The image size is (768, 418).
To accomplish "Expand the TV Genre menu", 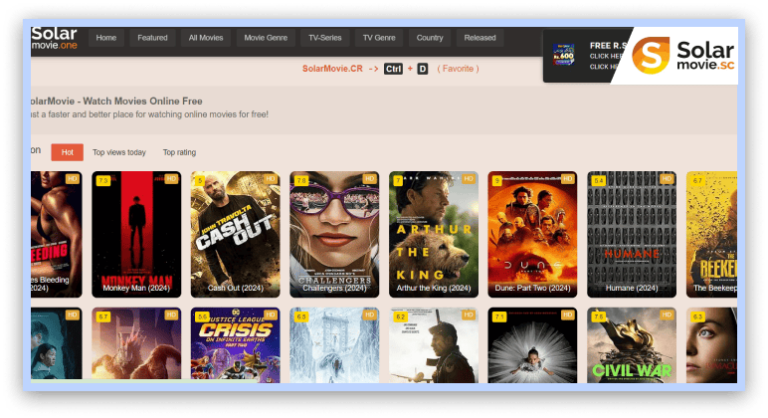I will point(379,38).
